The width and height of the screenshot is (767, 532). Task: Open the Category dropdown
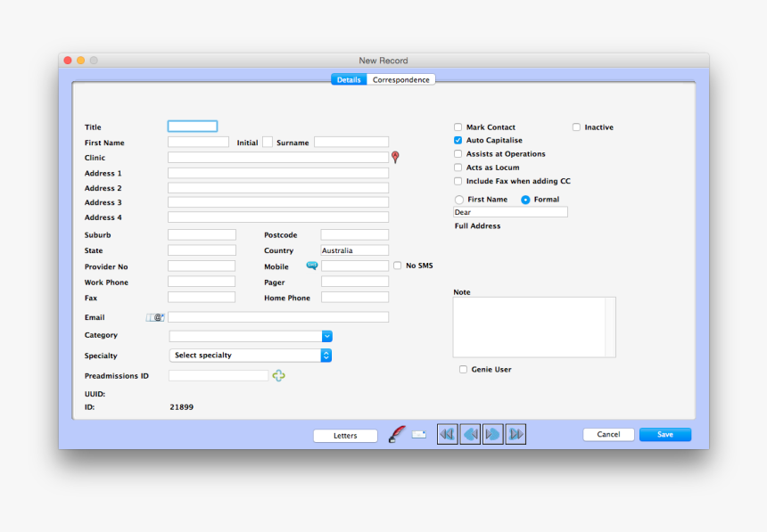point(326,336)
